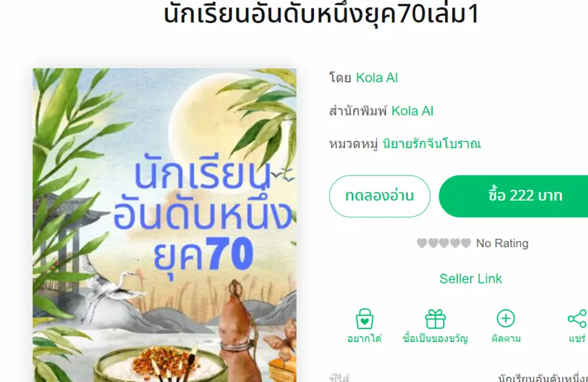Select the second heart in rating
This screenshot has height=382, width=588.
(433, 243)
